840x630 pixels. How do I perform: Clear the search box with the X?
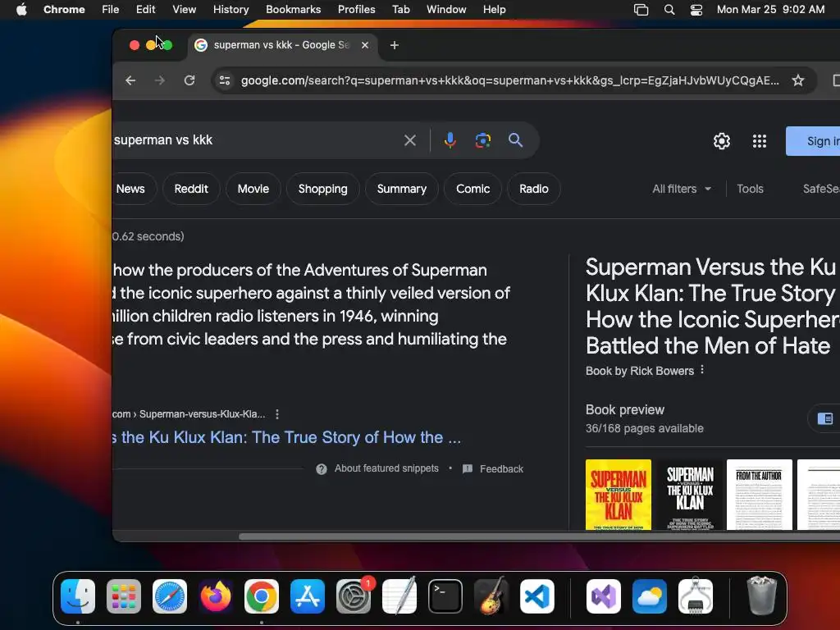pos(410,140)
